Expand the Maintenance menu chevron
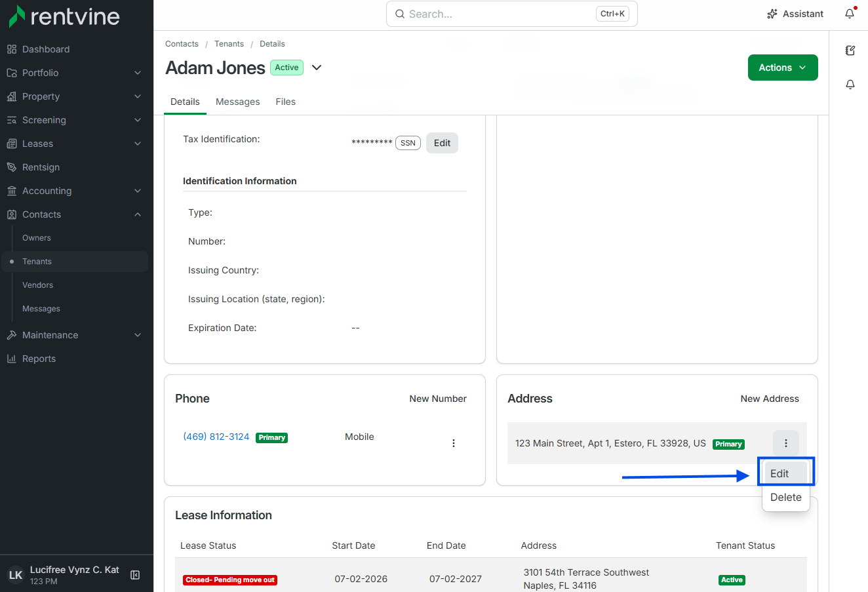The image size is (868, 592). (138, 335)
